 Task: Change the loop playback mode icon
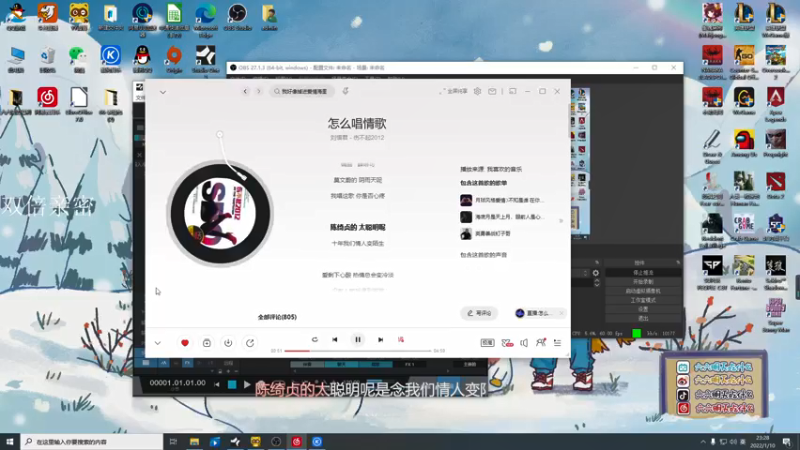click(x=315, y=339)
